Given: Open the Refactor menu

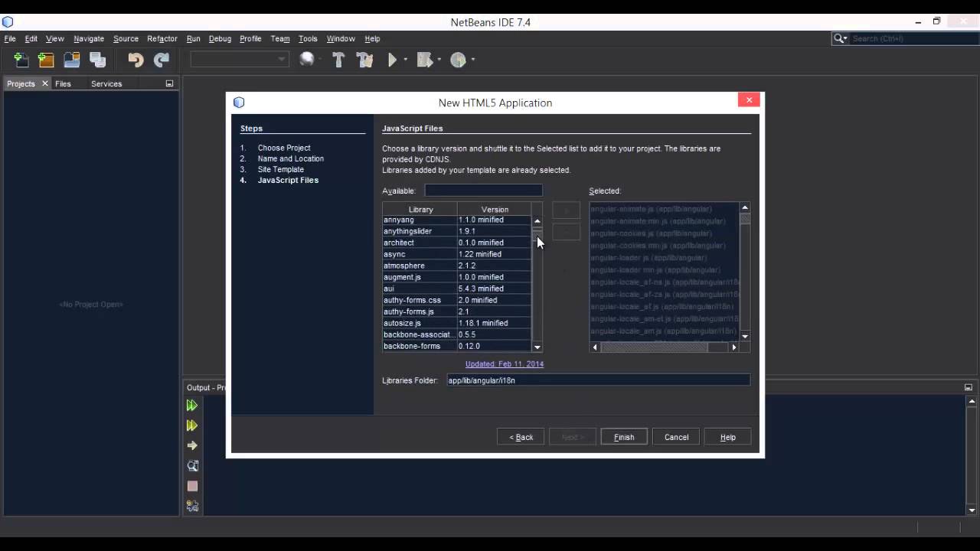Looking at the screenshot, I should click(x=162, y=38).
